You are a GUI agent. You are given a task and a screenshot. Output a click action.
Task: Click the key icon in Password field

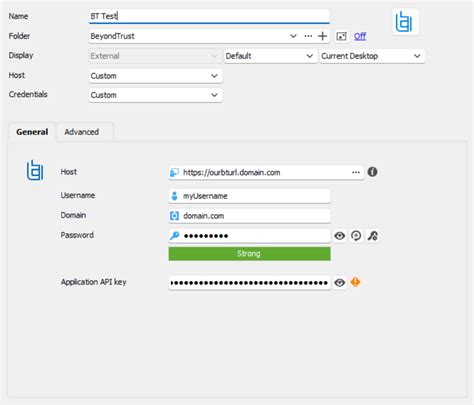pyautogui.click(x=174, y=236)
